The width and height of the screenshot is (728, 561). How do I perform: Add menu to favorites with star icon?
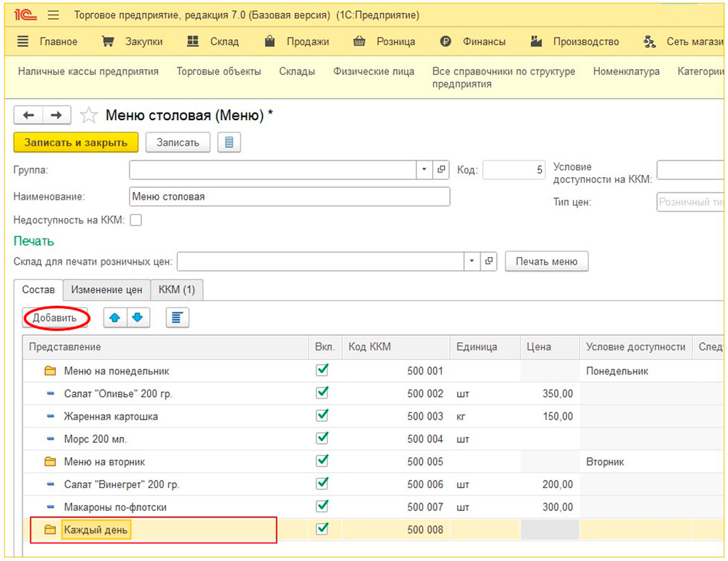pos(89,116)
